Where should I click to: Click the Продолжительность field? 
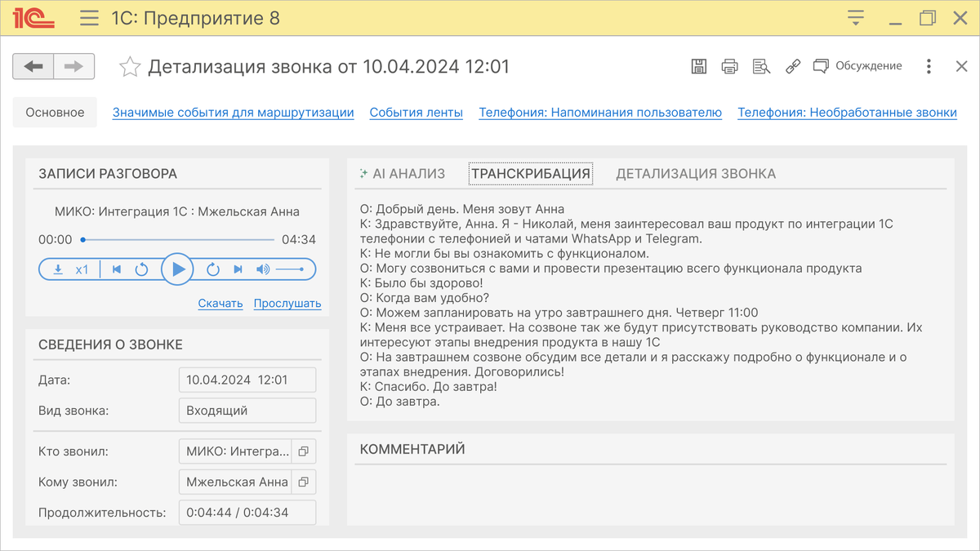(247, 513)
